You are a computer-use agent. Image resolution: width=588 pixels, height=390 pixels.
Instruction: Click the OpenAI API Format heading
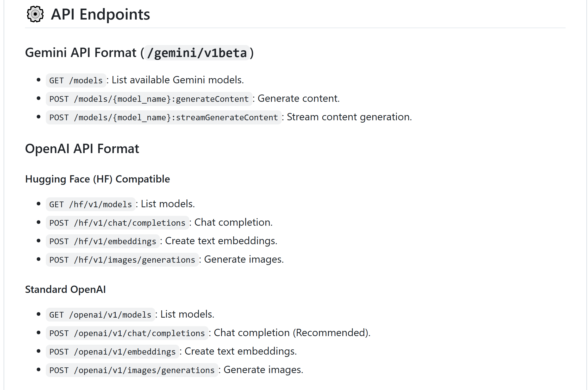click(x=82, y=149)
